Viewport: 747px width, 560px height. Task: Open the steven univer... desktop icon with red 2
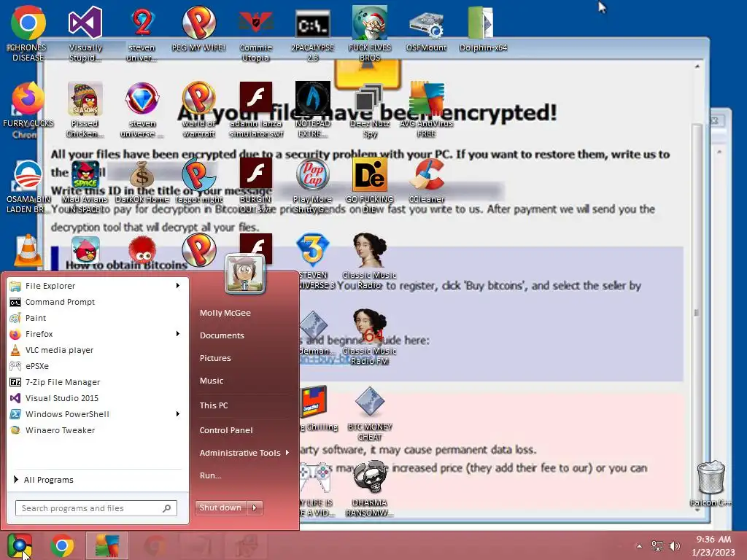(x=142, y=34)
